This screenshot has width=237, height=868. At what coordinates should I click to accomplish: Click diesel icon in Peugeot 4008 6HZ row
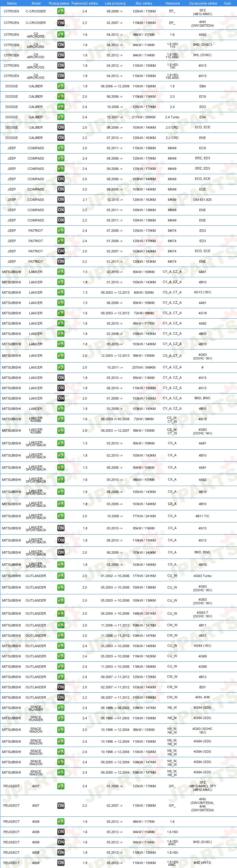[61, 863]
